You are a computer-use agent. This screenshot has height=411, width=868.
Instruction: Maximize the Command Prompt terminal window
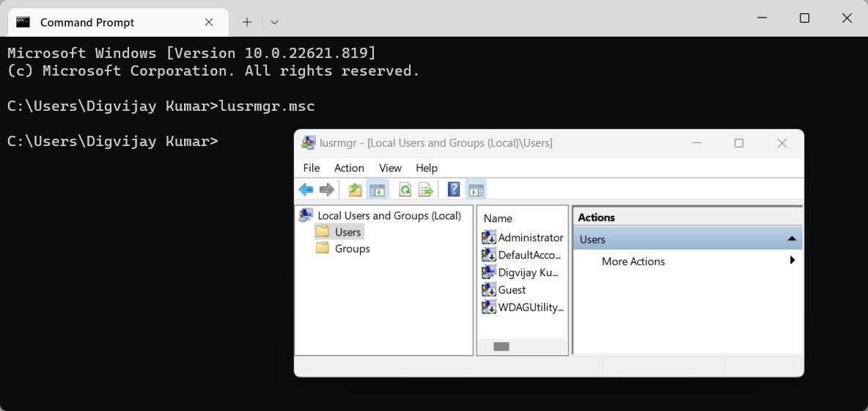click(x=804, y=18)
